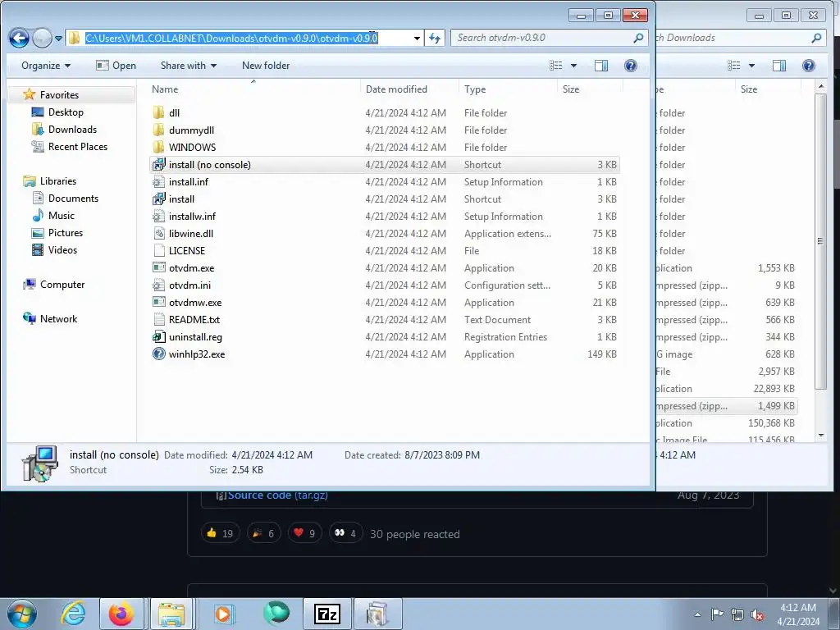Viewport: 840px width, 630px height.
Task: Select the winhlp32.exe help icon
Action: [158, 354]
